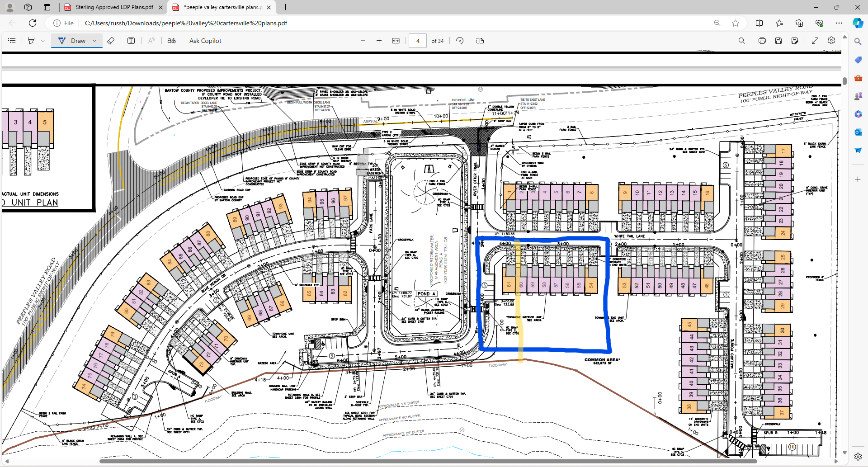Open the address bar zoom indicator
The width and height of the screenshot is (868, 467).
point(717,23)
